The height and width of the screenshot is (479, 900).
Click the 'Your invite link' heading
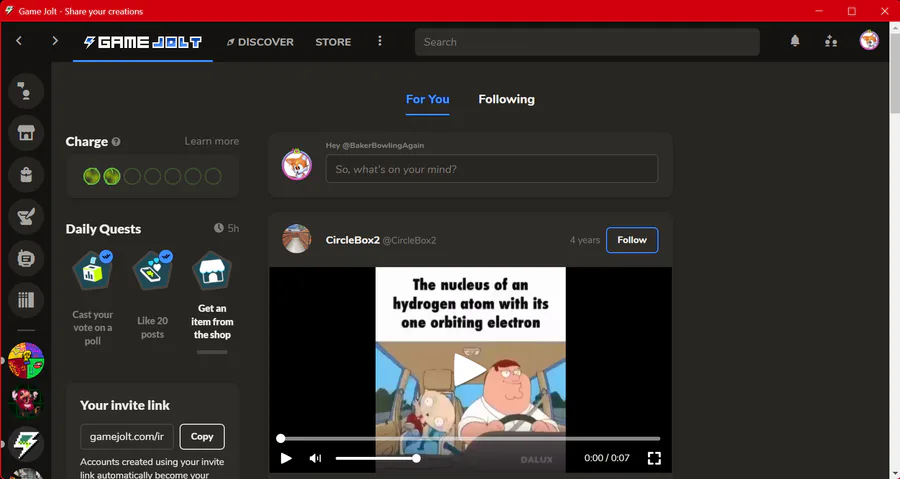pos(125,406)
